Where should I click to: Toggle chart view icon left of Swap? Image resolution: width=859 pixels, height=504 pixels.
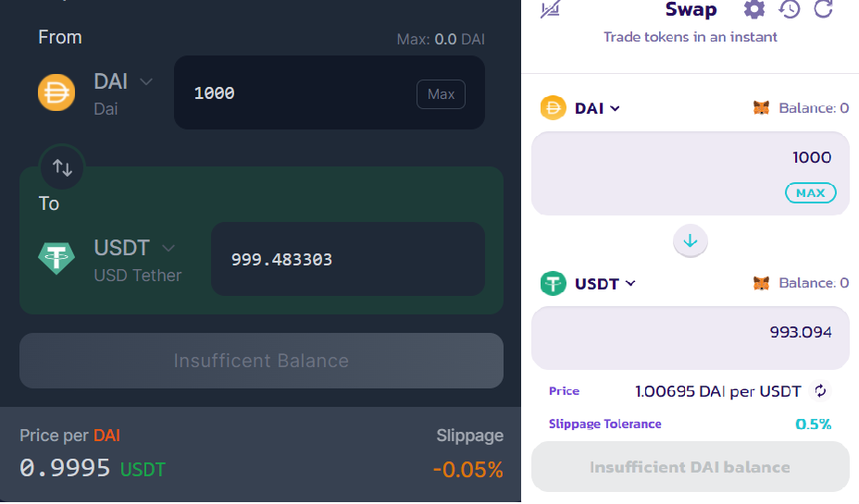[x=550, y=9]
